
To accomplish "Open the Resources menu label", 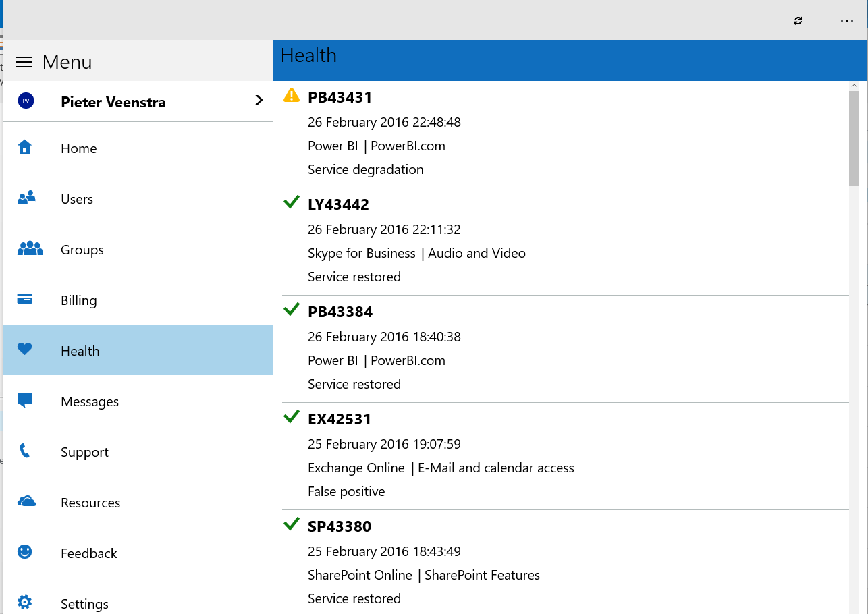I will (x=90, y=503).
